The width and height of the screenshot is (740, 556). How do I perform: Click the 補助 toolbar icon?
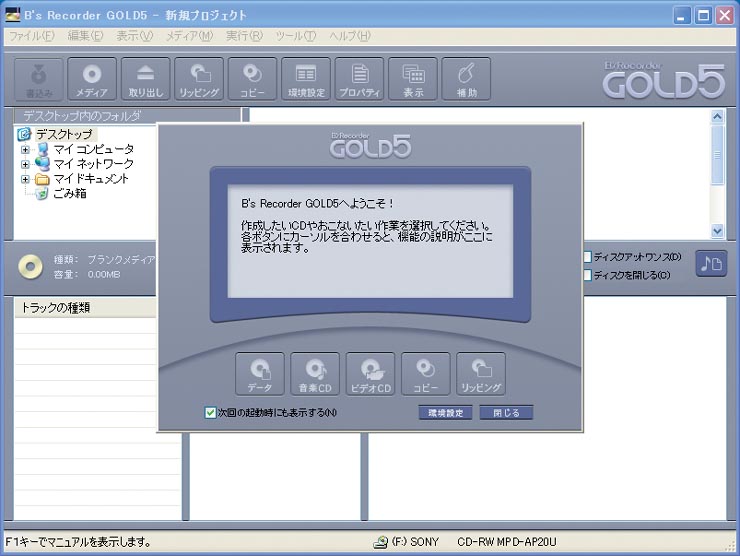[465, 79]
